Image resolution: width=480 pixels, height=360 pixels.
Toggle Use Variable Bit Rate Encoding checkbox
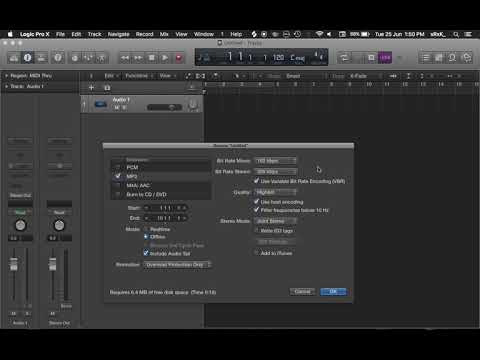click(x=256, y=181)
